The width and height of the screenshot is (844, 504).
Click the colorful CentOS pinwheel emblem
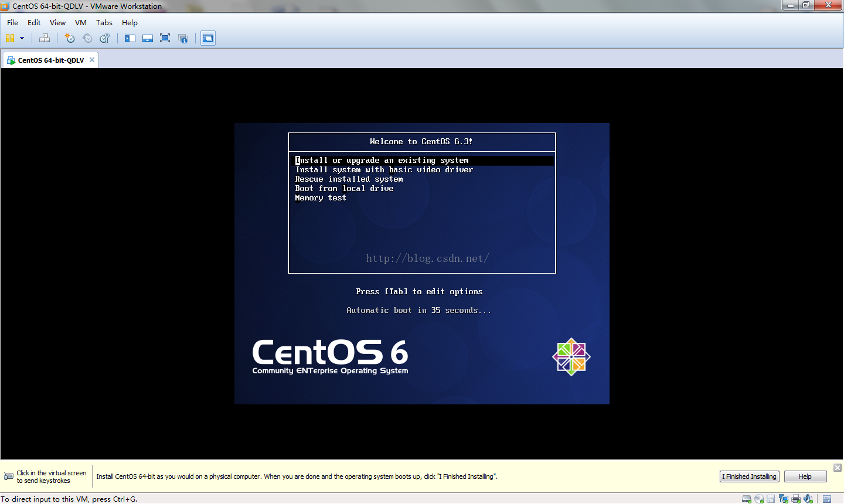[571, 357]
